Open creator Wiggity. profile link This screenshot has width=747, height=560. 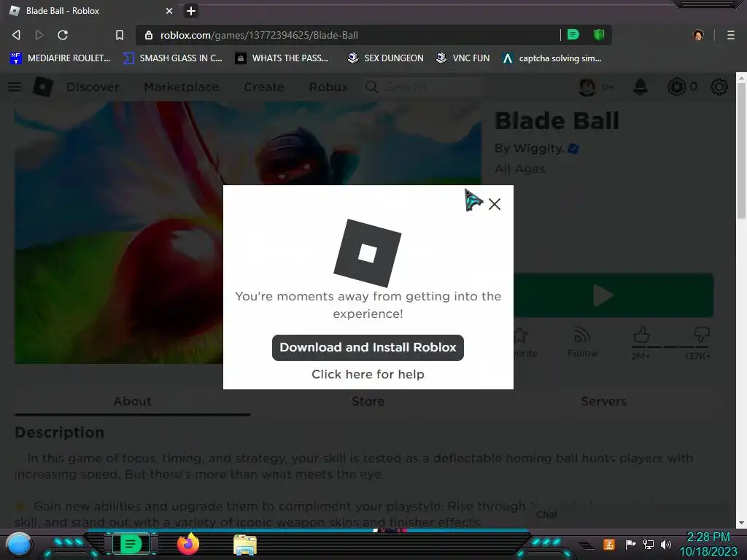point(539,148)
